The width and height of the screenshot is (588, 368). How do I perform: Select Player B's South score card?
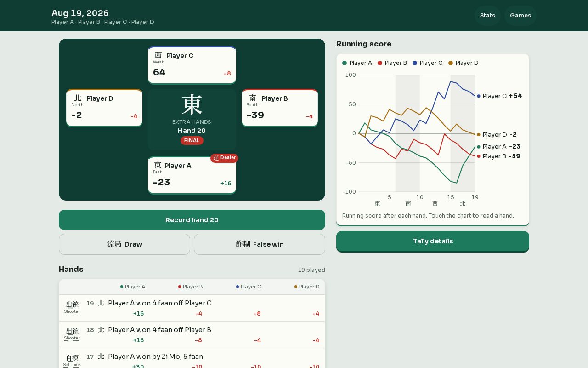click(x=280, y=108)
